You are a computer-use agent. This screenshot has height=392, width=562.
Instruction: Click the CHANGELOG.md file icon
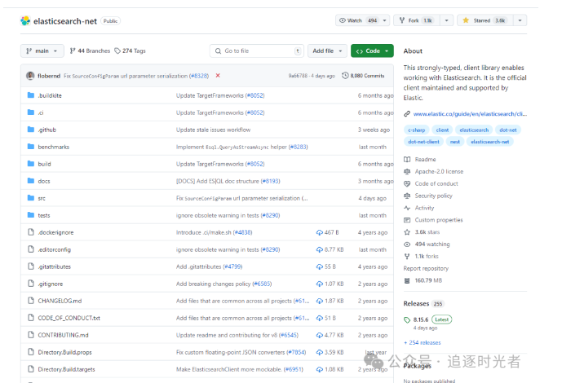pos(31,301)
